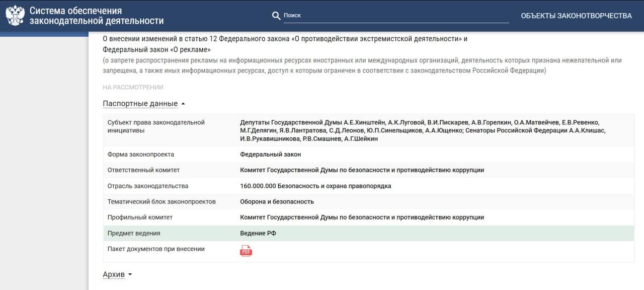The height and width of the screenshot is (290, 644).
Task: Click the highlighted Ведение РФ value
Action: click(258, 233)
